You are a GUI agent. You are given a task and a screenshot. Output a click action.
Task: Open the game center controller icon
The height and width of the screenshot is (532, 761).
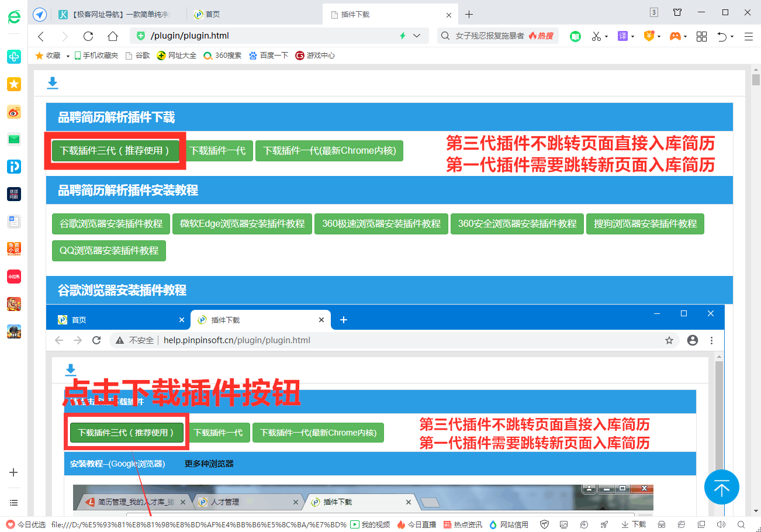(675, 36)
